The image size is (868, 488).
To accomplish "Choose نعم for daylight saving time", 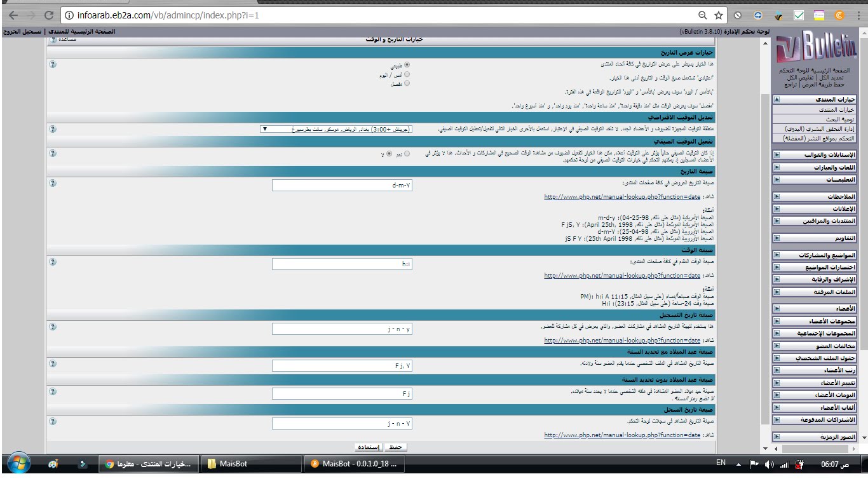I will [407, 153].
